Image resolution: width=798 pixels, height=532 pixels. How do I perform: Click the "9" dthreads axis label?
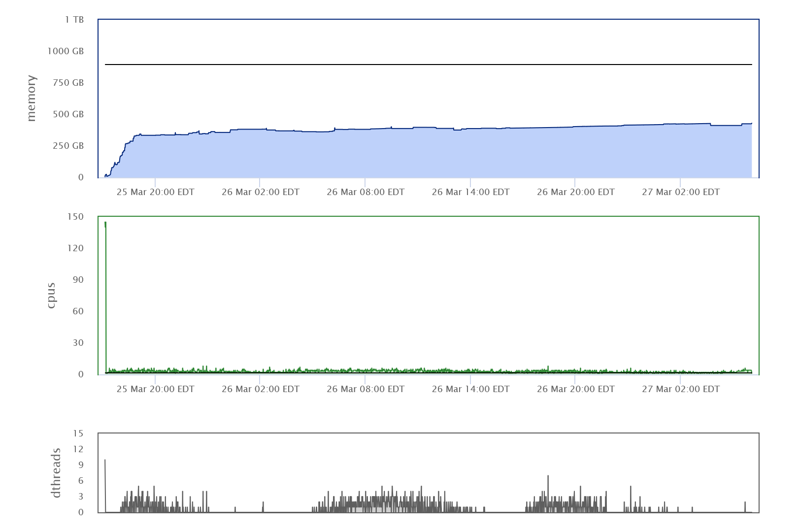click(x=81, y=465)
